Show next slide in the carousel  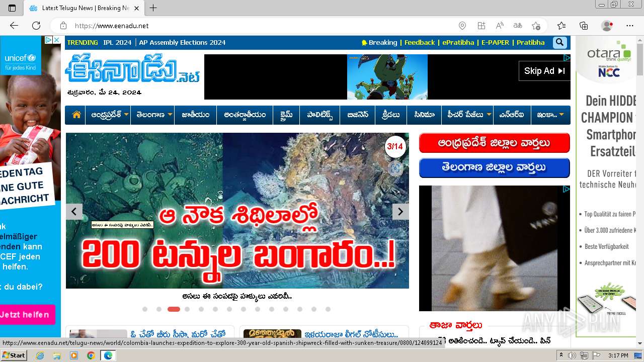[x=400, y=212]
